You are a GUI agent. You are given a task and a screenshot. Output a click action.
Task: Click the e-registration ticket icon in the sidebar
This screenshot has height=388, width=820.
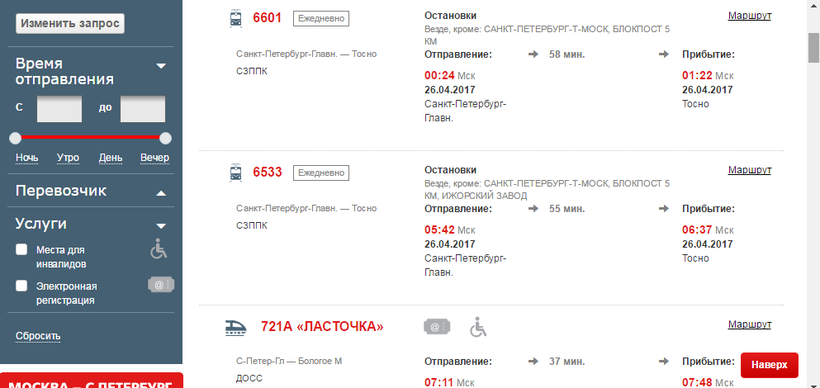coord(161,285)
